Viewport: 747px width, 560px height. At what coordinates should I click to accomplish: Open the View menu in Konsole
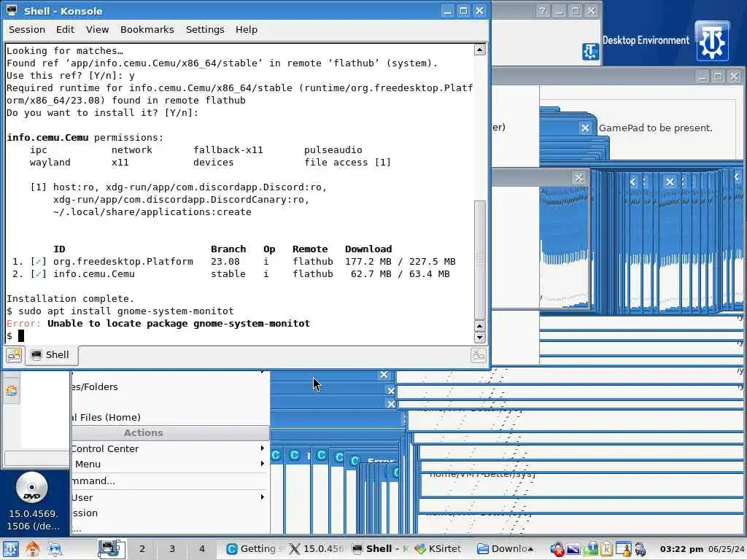click(97, 29)
